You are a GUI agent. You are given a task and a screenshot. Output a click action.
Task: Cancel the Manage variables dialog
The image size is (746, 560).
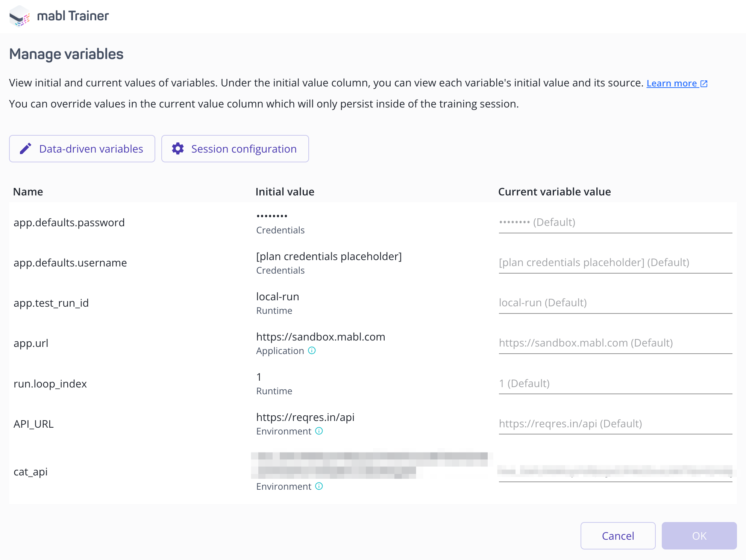pos(618,536)
